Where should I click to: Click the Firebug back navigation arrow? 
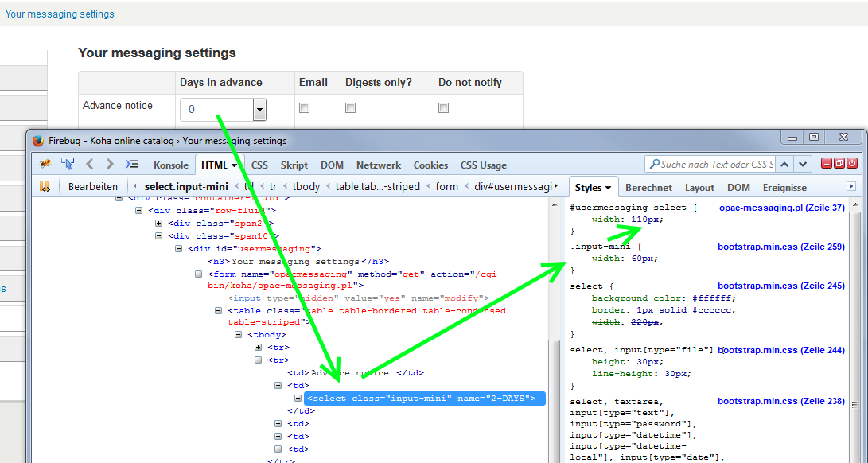[x=90, y=165]
